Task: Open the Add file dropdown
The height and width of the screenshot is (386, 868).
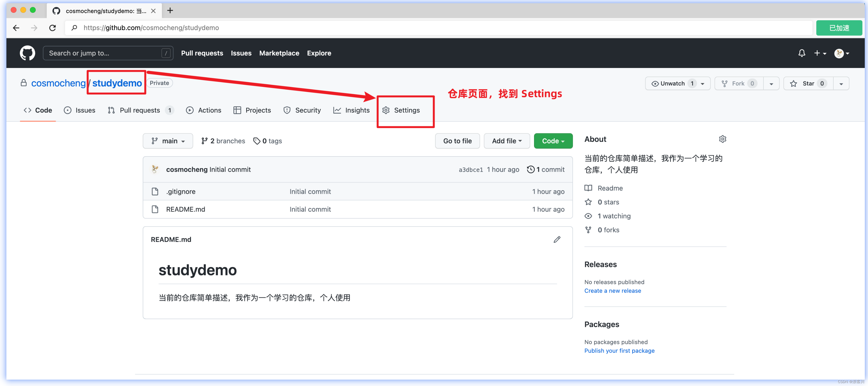Action: [x=507, y=141]
